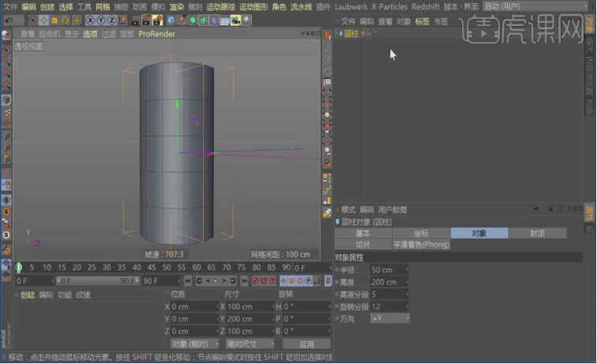Click the size Y 200 cm field
Image resolution: width=597 pixels, height=364 pixels.
[x=249, y=319]
